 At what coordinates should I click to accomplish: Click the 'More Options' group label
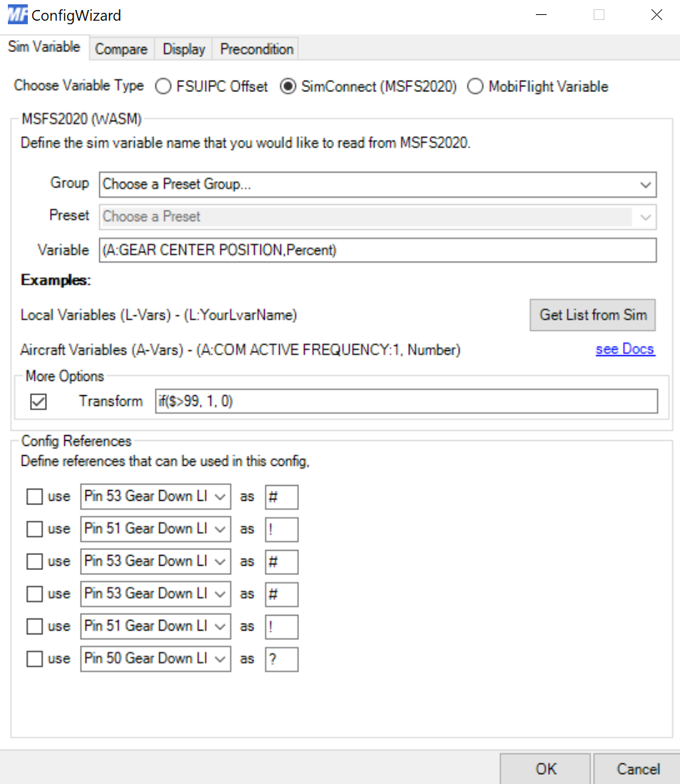pos(64,376)
